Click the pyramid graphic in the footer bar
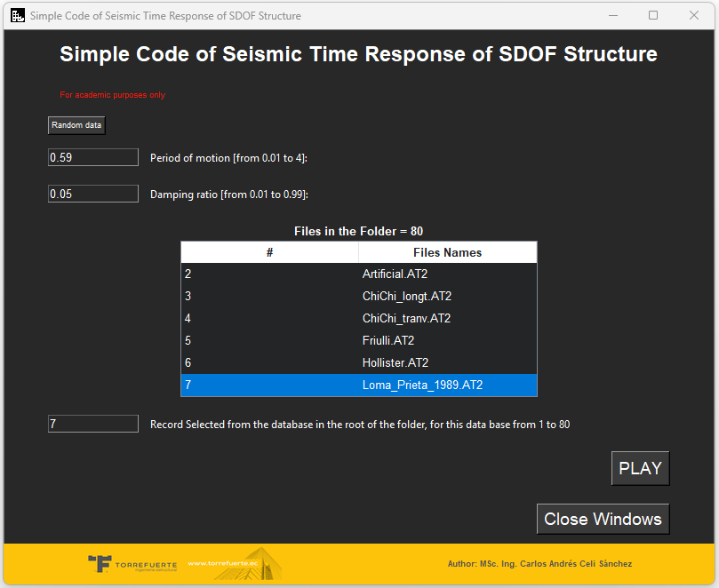This screenshot has width=719, height=588. (x=262, y=563)
